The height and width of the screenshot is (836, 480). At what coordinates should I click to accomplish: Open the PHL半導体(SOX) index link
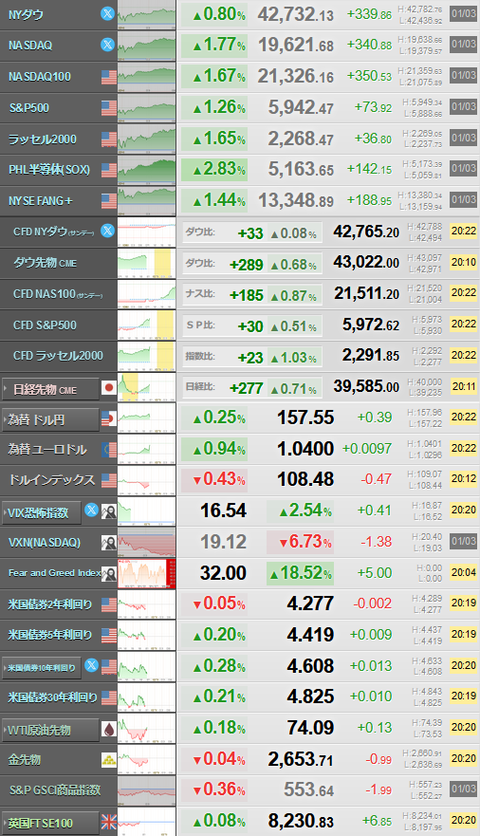(49, 170)
